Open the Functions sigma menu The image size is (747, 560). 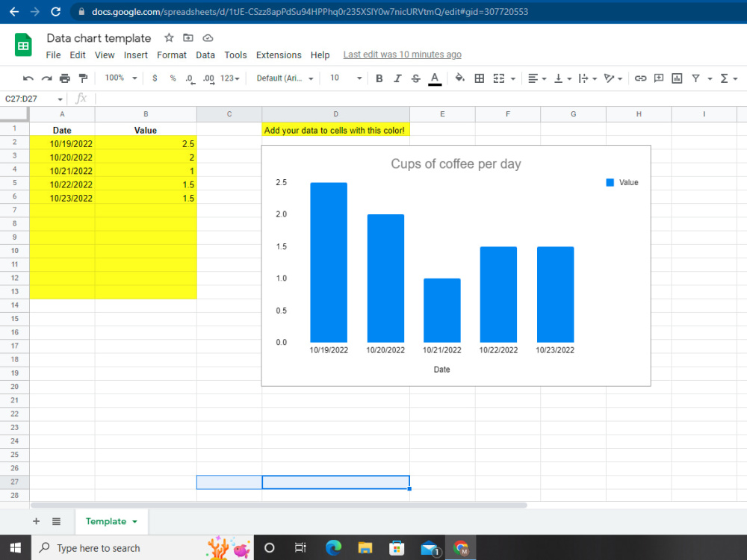tap(728, 78)
